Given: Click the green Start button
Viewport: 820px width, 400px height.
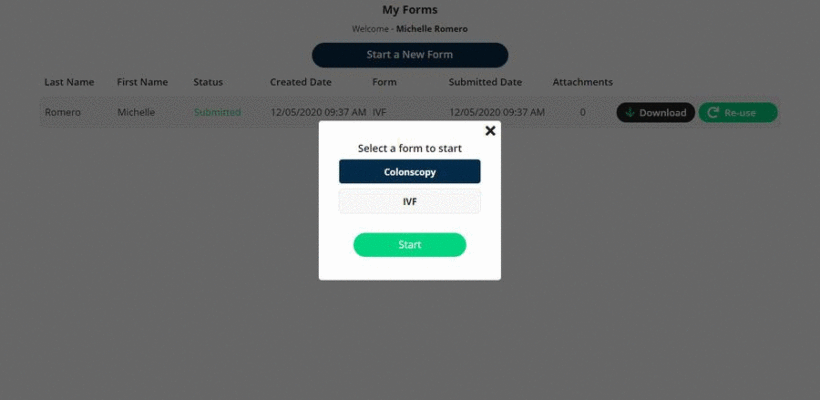Looking at the screenshot, I should click(409, 245).
